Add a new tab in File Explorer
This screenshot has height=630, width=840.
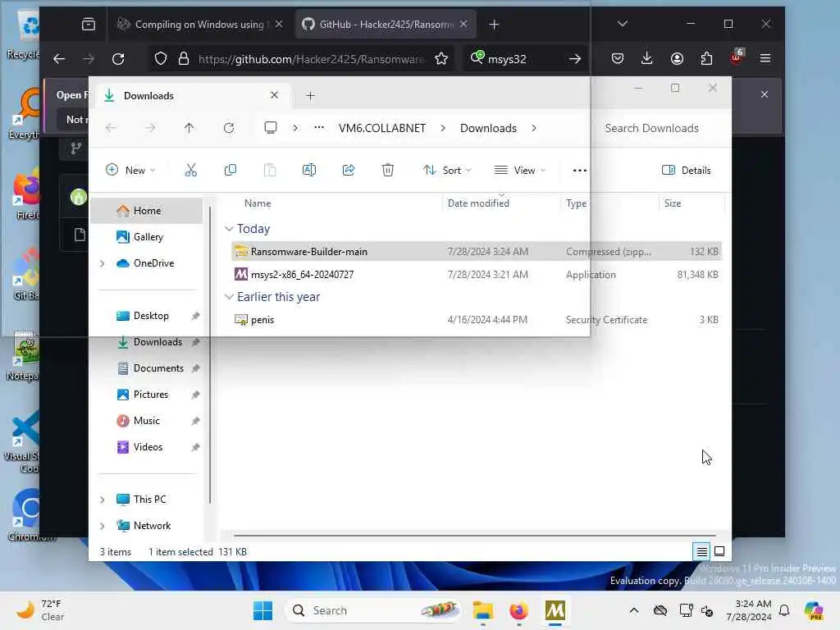click(x=310, y=96)
